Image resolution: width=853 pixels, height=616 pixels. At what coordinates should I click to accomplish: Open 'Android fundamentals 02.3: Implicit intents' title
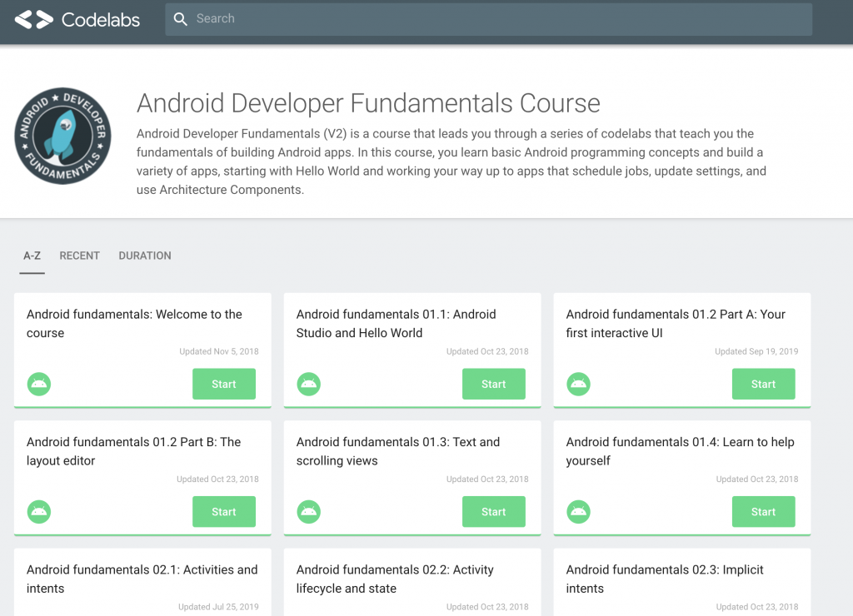[x=665, y=579]
